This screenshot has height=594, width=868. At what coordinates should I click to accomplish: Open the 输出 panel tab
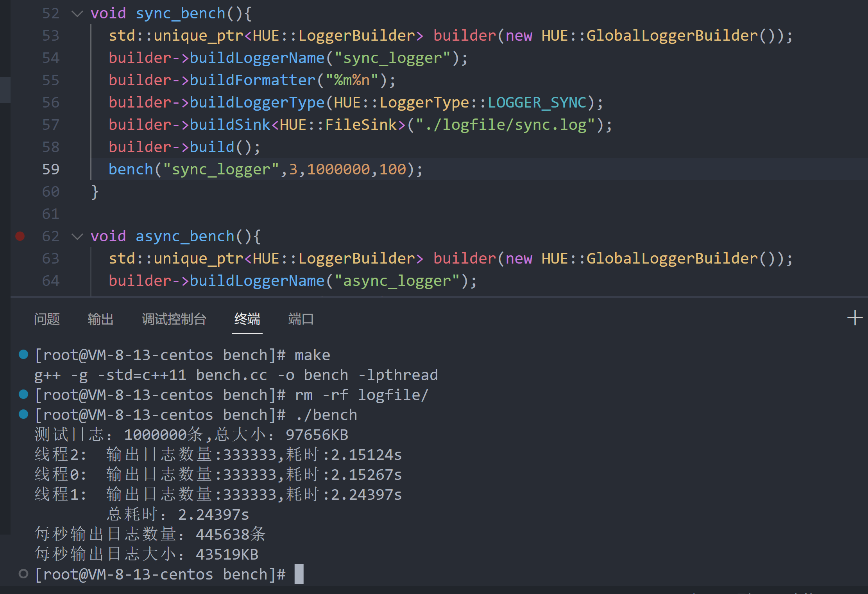tap(100, 319)
